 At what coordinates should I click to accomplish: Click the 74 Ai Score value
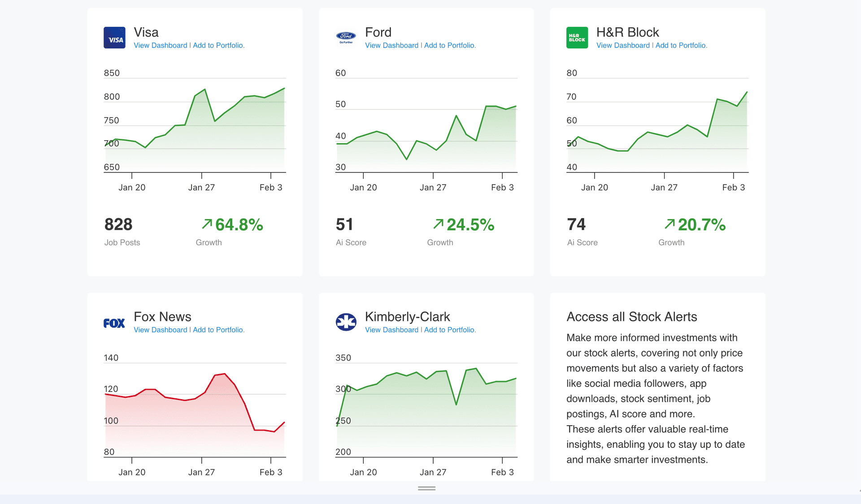pyautogui.click(x=576, y=224)
